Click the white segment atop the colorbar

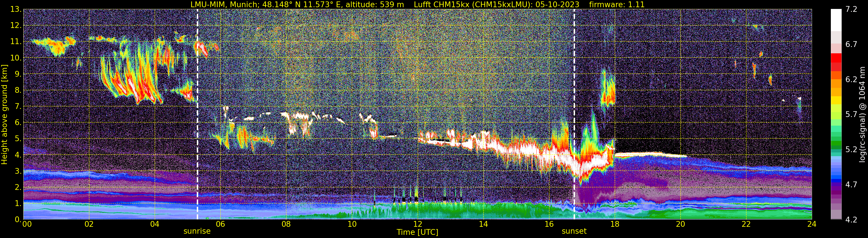(836, 20)
